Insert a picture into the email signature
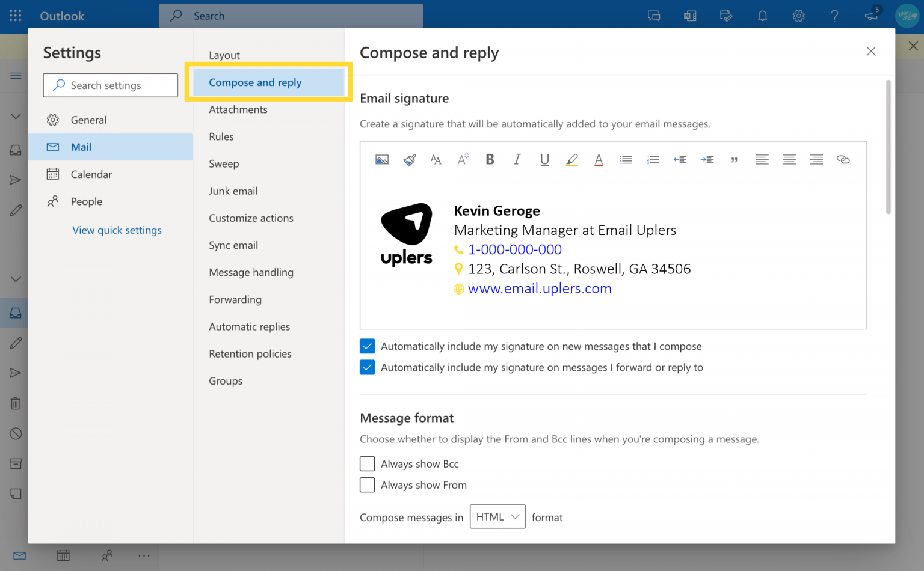The height and width of the screenshot is (571, 924). 382,159
